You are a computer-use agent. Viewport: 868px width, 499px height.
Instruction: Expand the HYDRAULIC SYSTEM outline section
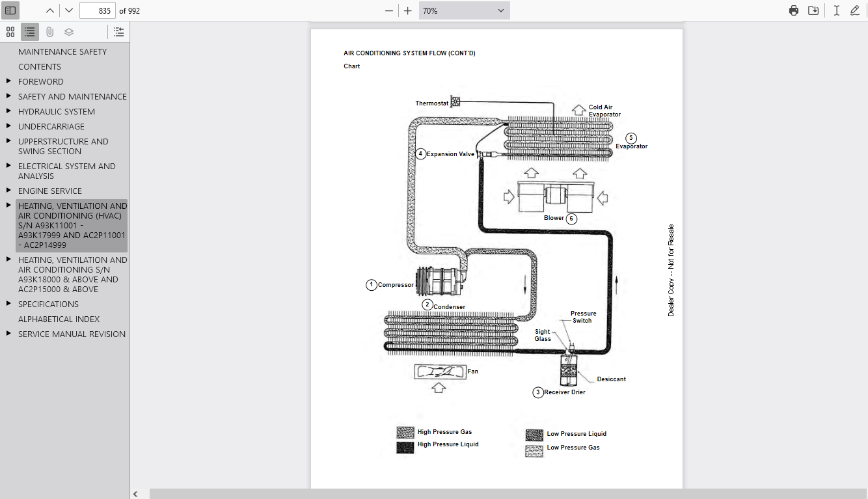coord(8,111)
